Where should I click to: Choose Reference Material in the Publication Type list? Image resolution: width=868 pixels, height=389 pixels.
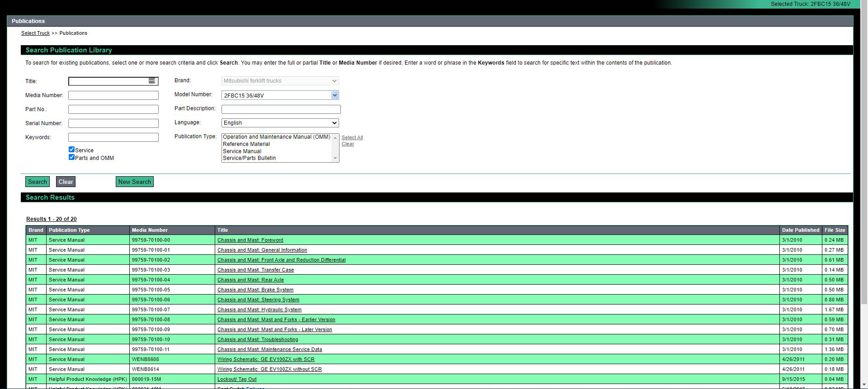[246, 144]
